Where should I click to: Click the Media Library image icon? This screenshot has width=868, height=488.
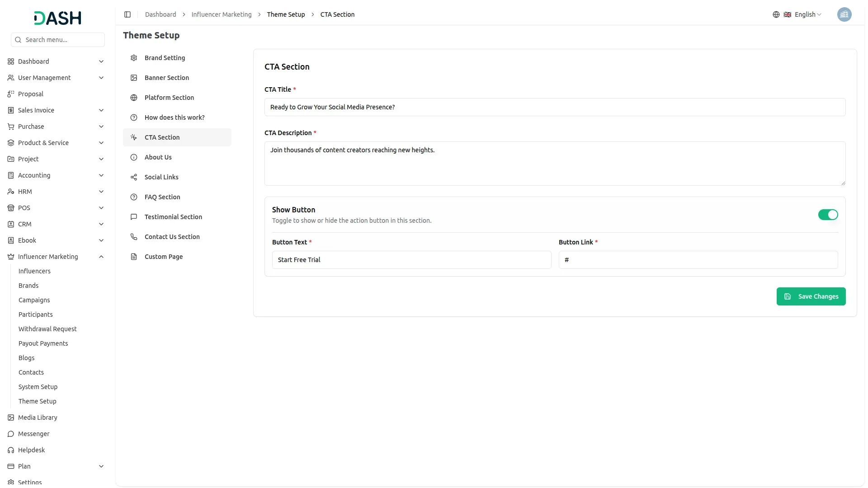[x=11, y=418]
